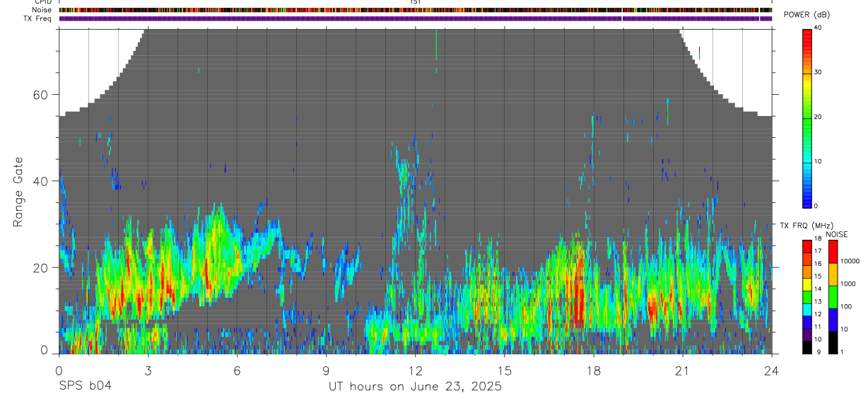Click the 3 hour tick label on time axis
868x401 pixels.
click(148, 371)
